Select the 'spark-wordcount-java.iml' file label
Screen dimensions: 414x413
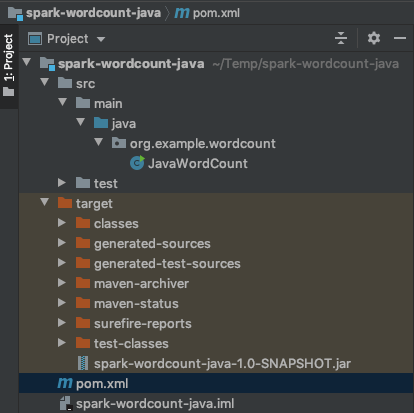155,404
